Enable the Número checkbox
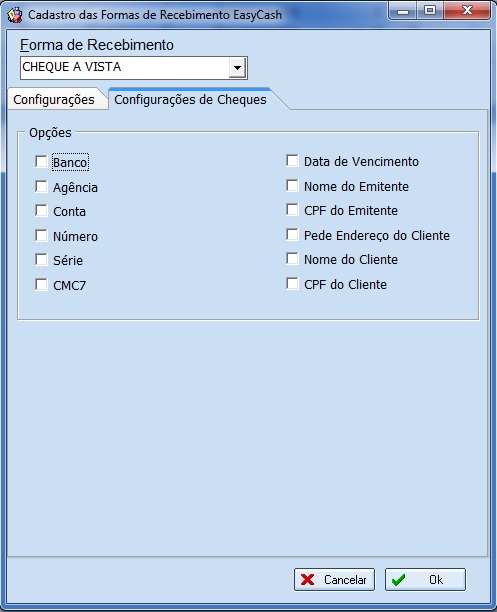497x612 pixels. [x=41, y=235]
